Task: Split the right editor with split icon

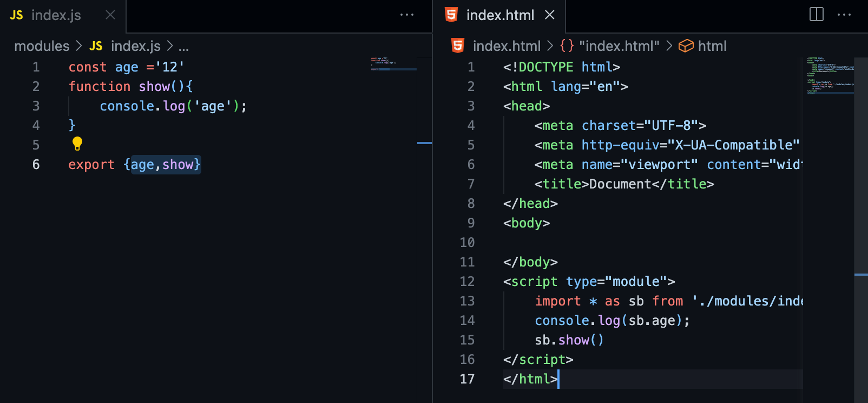Action: tap(816, 15)
